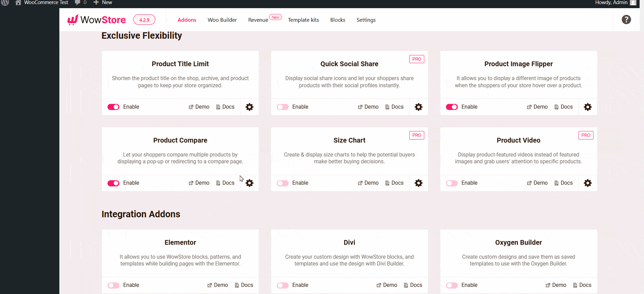Open Product Compare settings gear

[249, 183]
